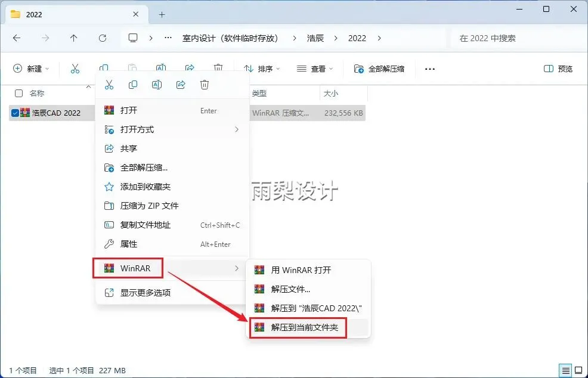Go forward with the right arrow
The image size is (588, 378).
click(45, 38)
